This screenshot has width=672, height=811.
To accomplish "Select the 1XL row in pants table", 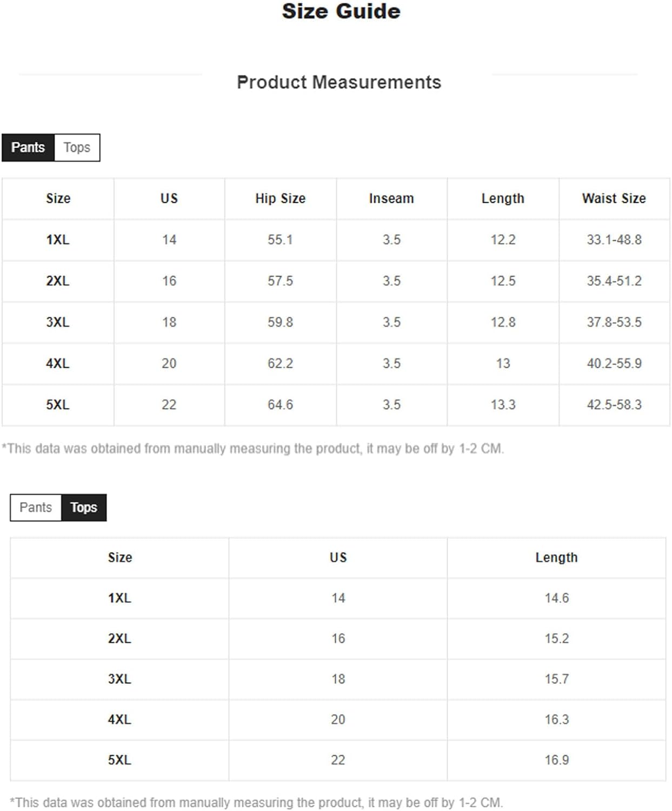I will 336,240.
